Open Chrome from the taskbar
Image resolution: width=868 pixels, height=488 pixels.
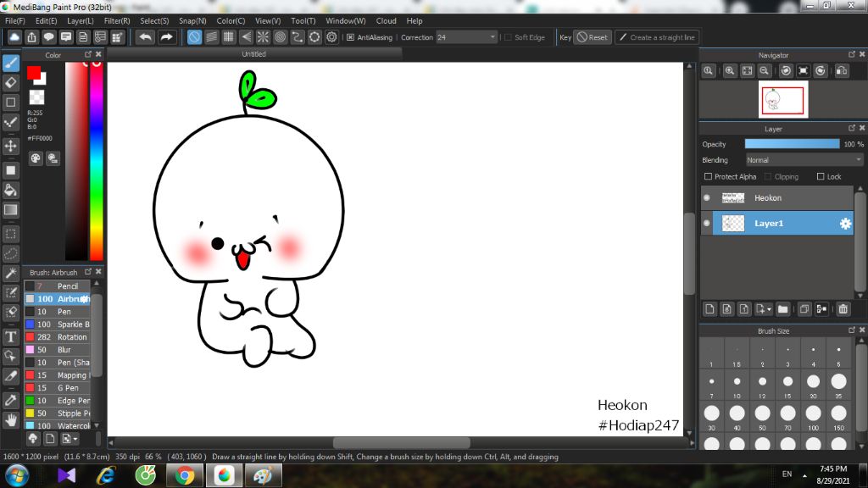click(x=185, y=475)
